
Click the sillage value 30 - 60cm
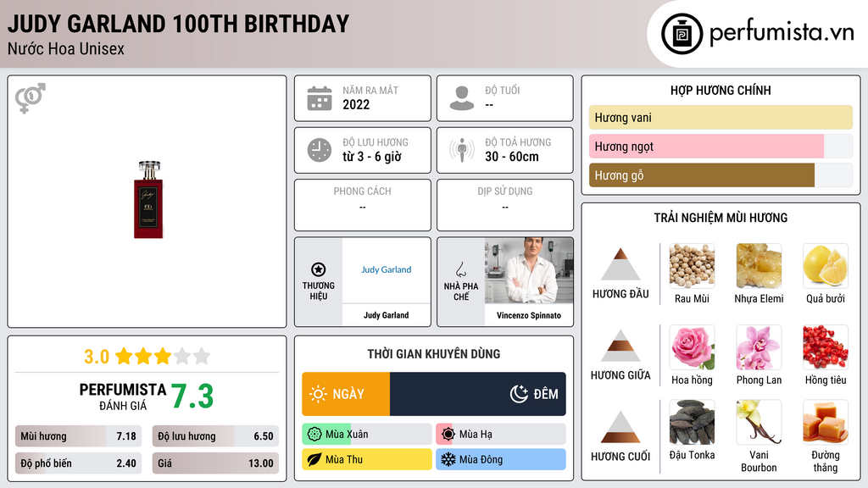[x=512, y=157]
